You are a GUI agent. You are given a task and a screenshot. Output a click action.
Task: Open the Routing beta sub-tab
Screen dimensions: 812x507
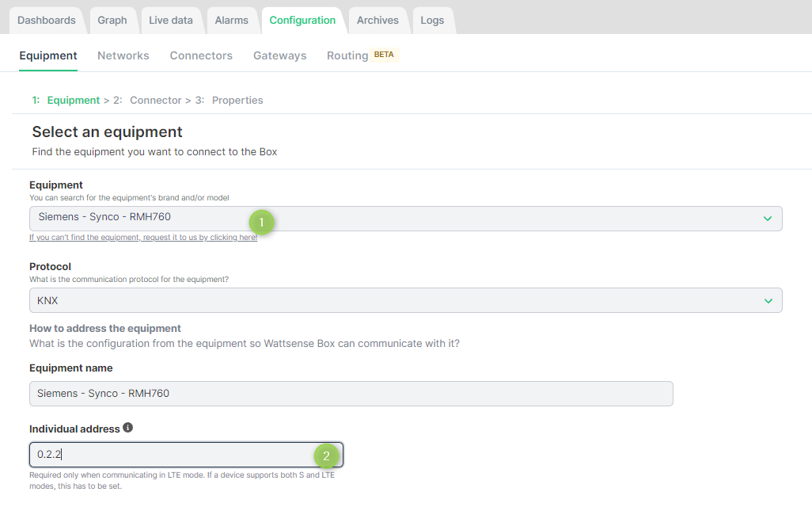[x=362, y=55]
